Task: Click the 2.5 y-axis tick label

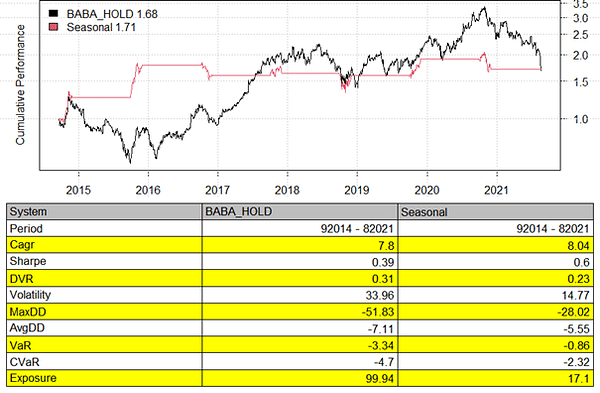Action: (x=580, y=35)
